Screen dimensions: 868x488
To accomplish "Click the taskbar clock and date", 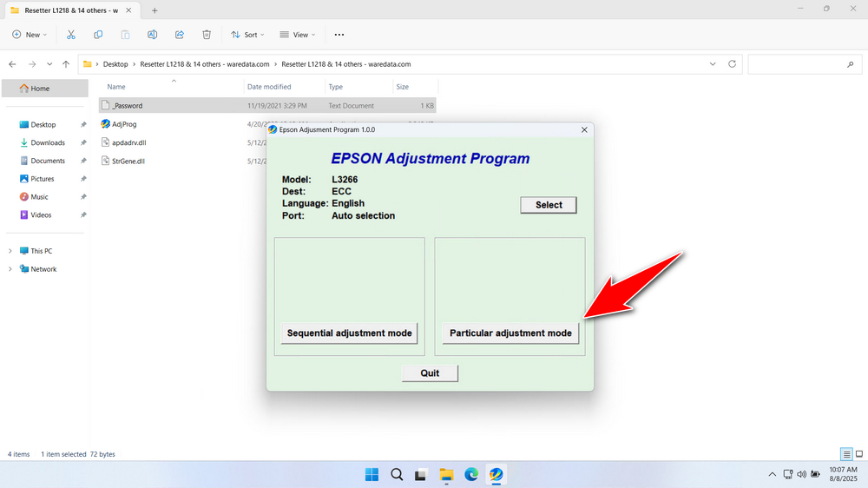I will pyautogui.click(x=843, y=474).
